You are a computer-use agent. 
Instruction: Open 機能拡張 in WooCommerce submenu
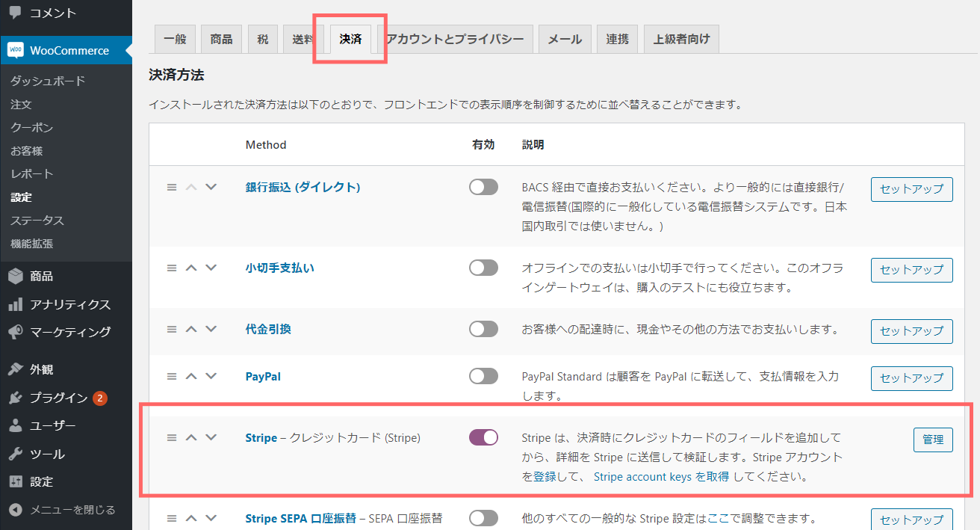click(32, 244)
